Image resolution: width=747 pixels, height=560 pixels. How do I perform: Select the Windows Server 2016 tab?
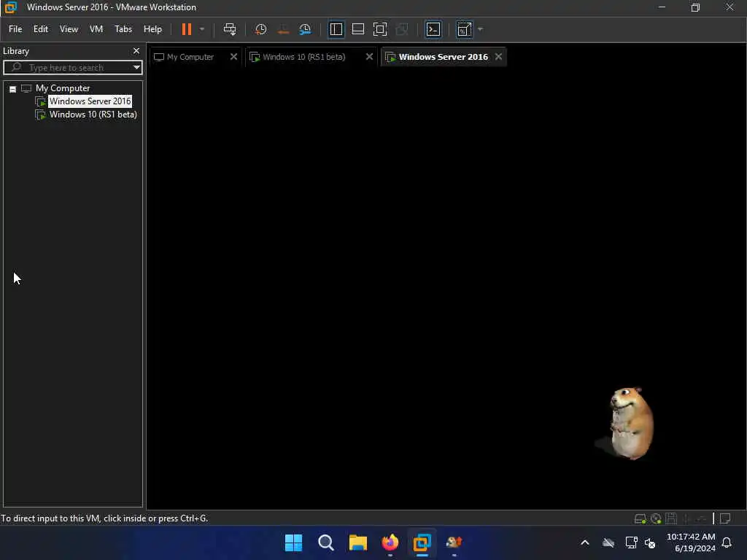pyautogui.click(x=443, y=57)
